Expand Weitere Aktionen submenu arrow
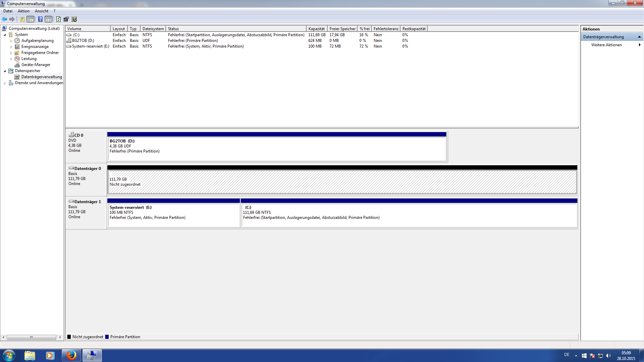Image resolution: width=644 pixels, height=362 pixels. click(x=639, y=45)
